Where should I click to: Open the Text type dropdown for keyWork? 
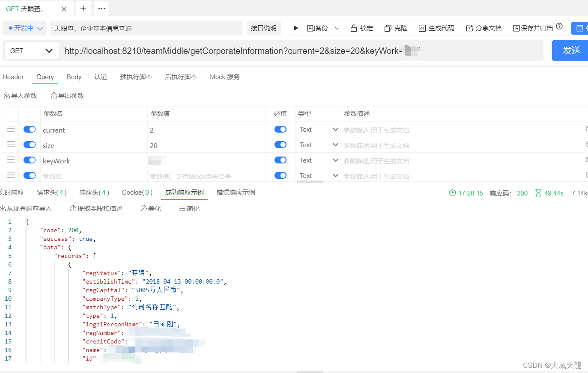pyautogui.click(x=318, y=160)
